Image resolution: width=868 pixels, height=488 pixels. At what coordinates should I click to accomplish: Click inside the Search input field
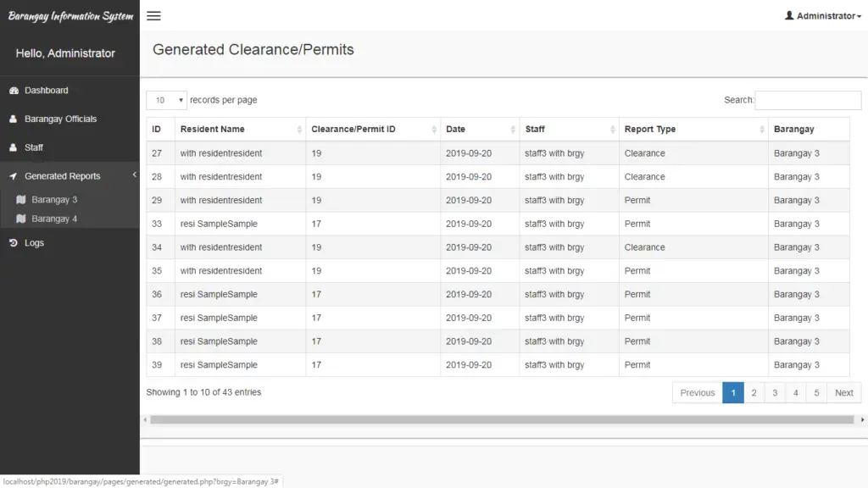(807, 99)
